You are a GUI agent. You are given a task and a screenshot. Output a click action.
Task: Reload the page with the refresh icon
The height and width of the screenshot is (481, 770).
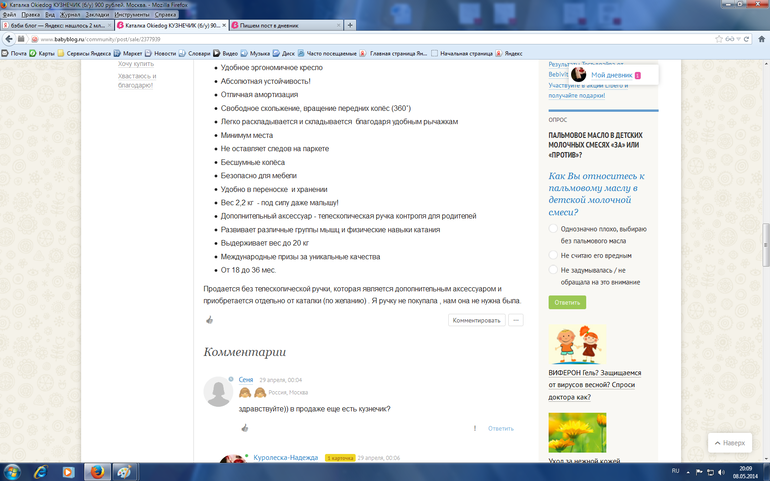[746, 39]
